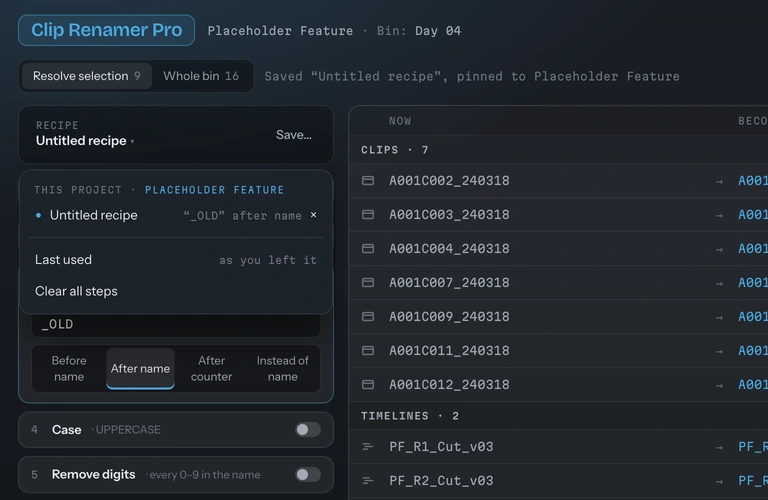This screenshot has width=768, height=500.
Task: Click clip icon beside A001C011_240318
Action: pyautogui.click(x=368, y=351)
